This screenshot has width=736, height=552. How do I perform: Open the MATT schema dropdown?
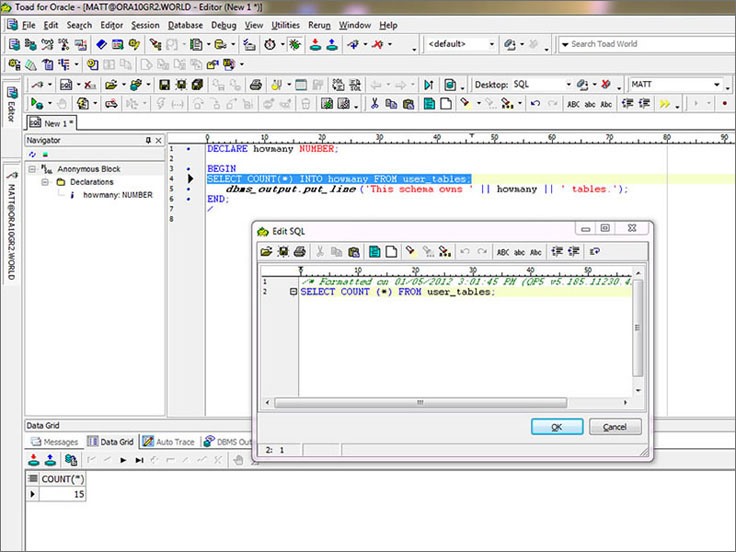717,85
